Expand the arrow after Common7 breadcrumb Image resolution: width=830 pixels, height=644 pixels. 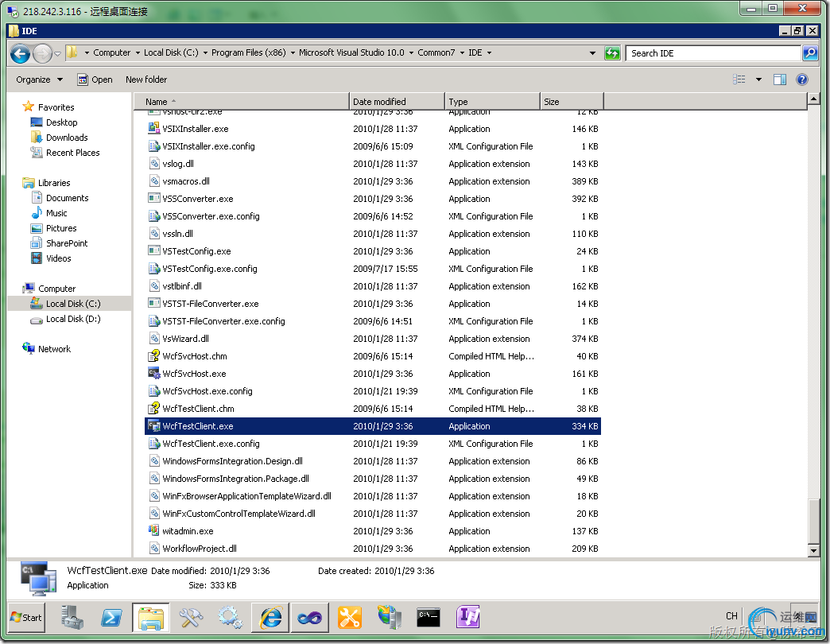(x=462, y=53)
